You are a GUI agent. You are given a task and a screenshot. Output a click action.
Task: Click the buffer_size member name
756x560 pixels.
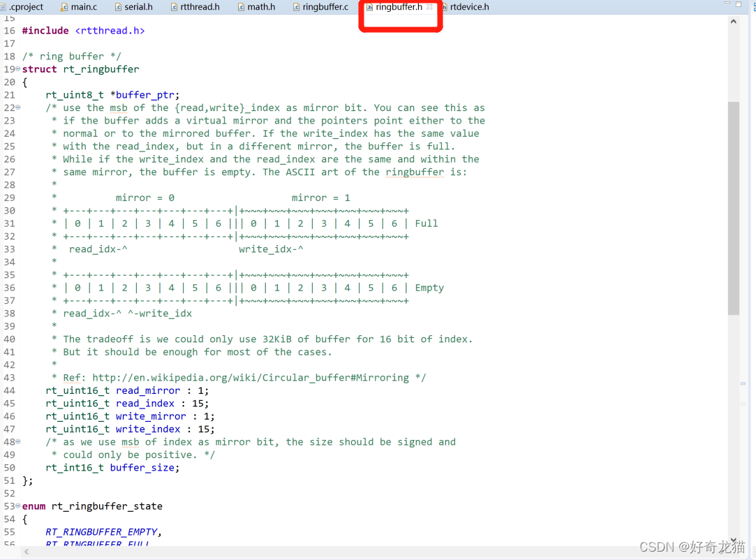tap(142, 467)
